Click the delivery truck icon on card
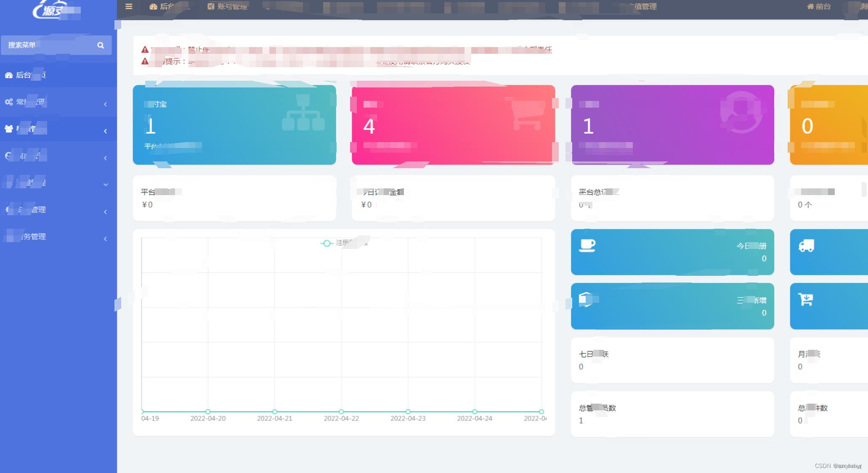868x473 pixels. 806,246
